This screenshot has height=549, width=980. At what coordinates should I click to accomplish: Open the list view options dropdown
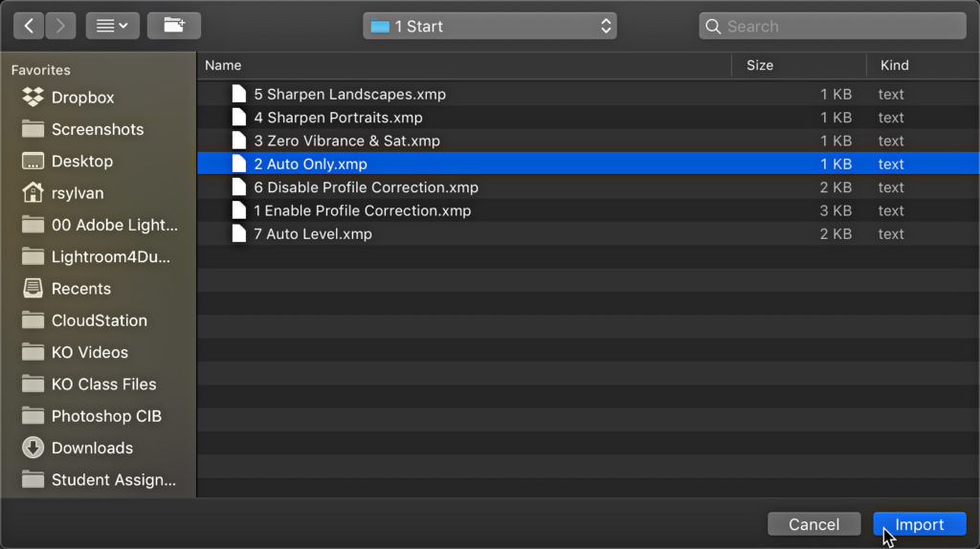pyautogui.click(x=113, y=26)
